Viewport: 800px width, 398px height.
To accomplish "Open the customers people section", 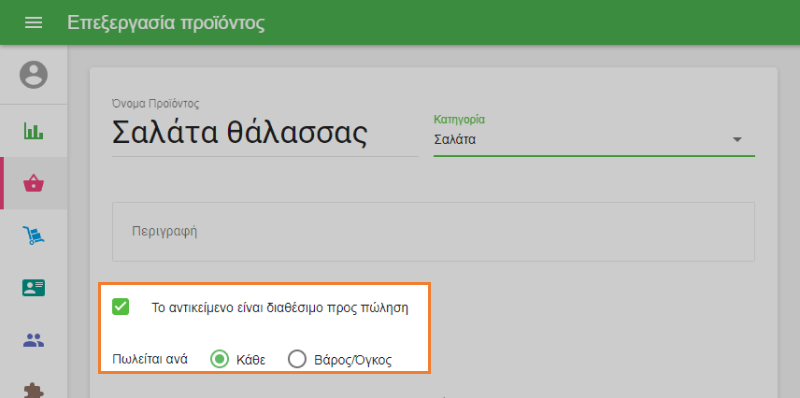I will [x=34, y=340].
